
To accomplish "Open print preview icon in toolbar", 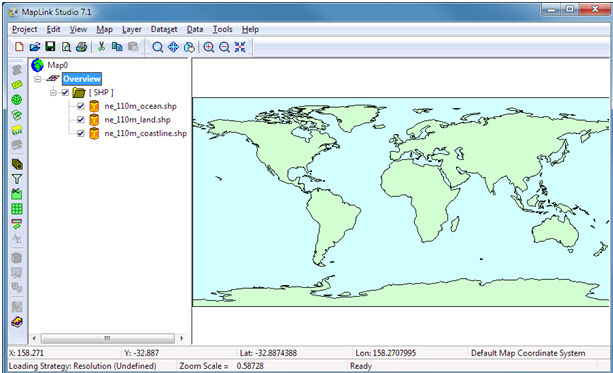I will [x=66, y=47].
